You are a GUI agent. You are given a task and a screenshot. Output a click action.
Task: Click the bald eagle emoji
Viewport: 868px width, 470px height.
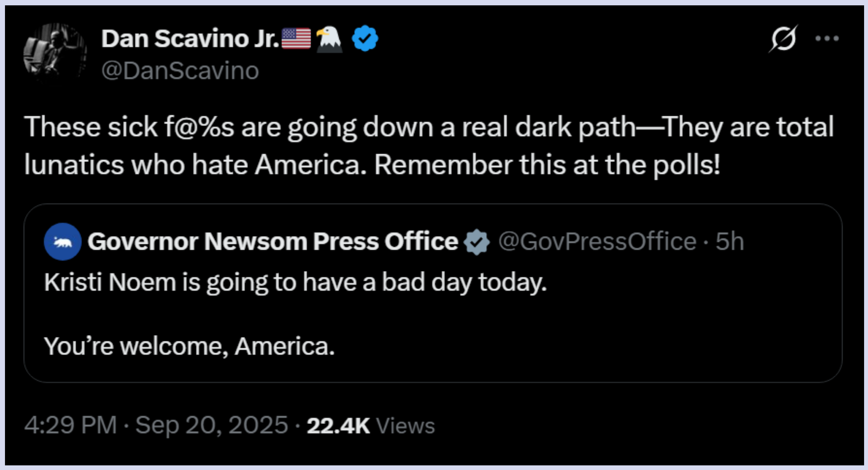329,39
